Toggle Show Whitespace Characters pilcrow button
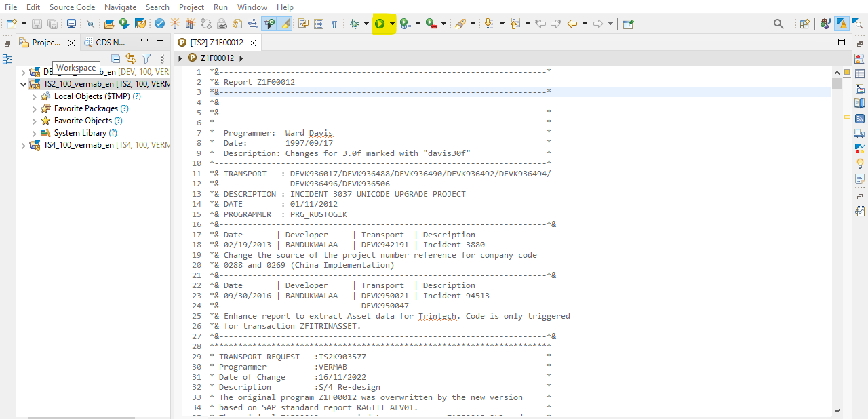868x419 pixels. tap(334, 24)
